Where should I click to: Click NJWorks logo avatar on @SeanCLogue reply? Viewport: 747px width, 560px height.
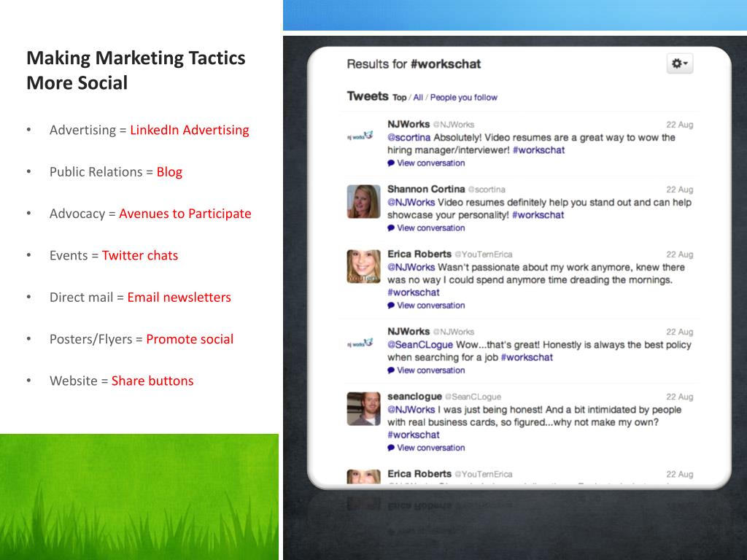[360, 343]
